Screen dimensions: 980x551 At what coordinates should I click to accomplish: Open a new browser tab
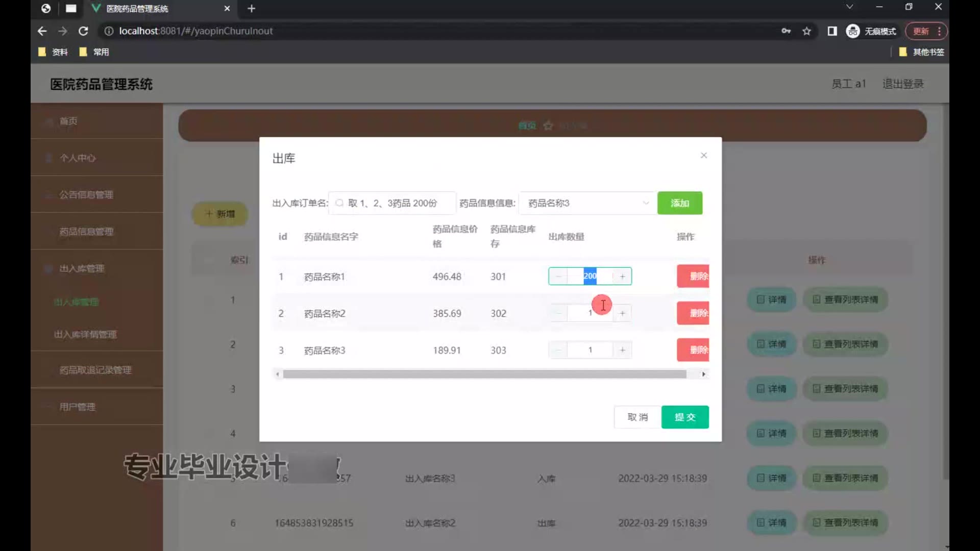[x=251, y=9]
